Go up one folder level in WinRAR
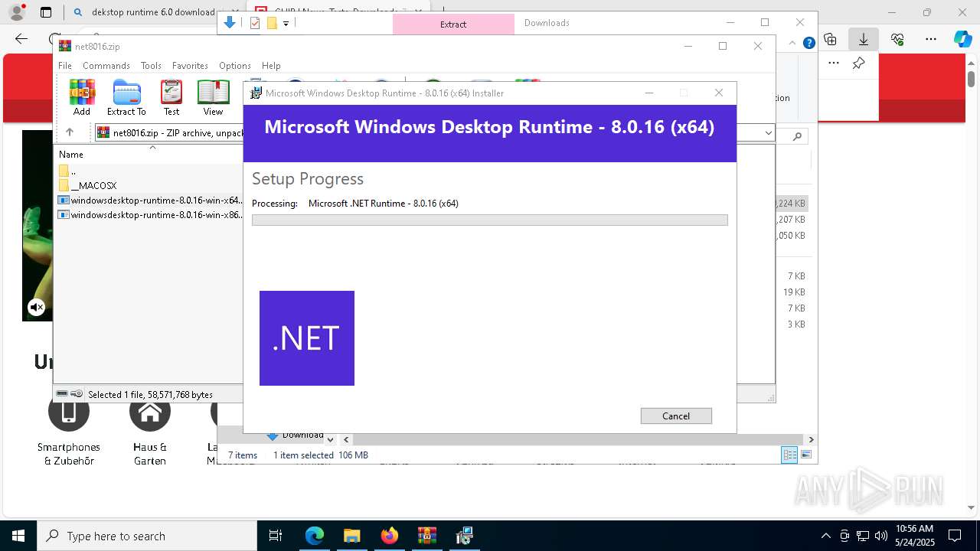The height and width of the screenshot is (551, 980). pos(70,132)
